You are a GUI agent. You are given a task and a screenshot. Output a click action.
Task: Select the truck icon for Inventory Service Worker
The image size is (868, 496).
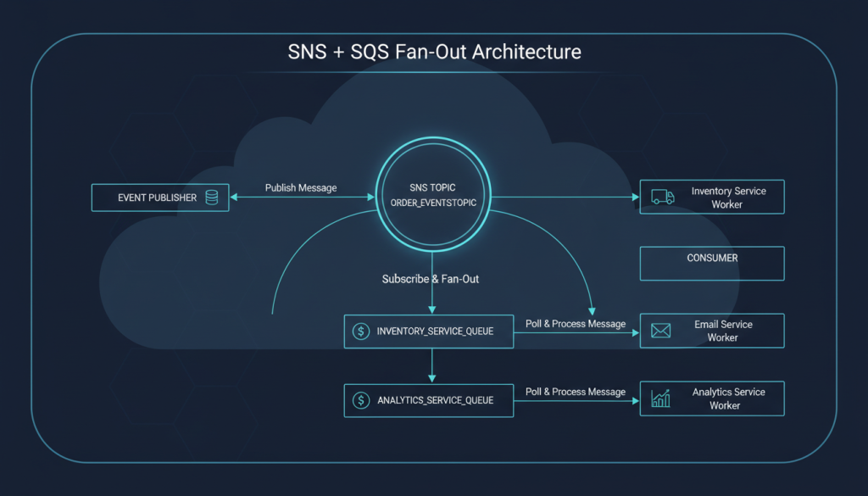tap(663, 197)
